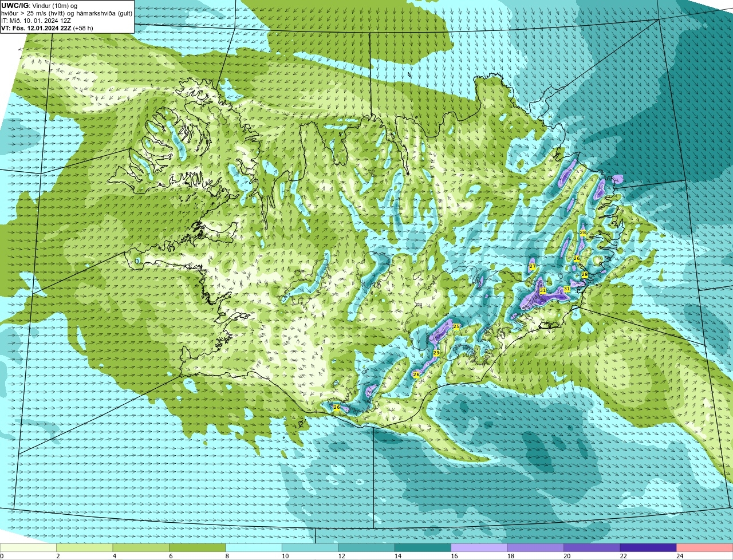Click the 8–10 m/s pale cyan legend swatch
This screenshot has width=733, height=560.
point(254,547)
